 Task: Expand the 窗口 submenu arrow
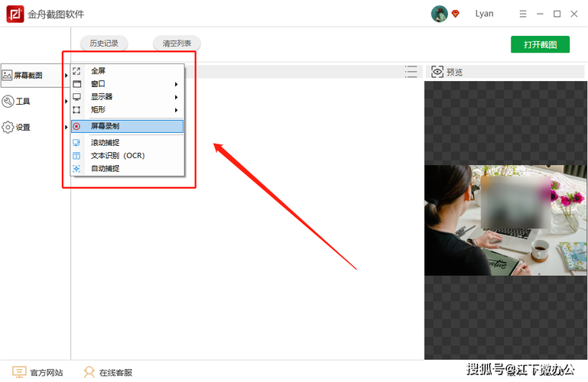176,84
